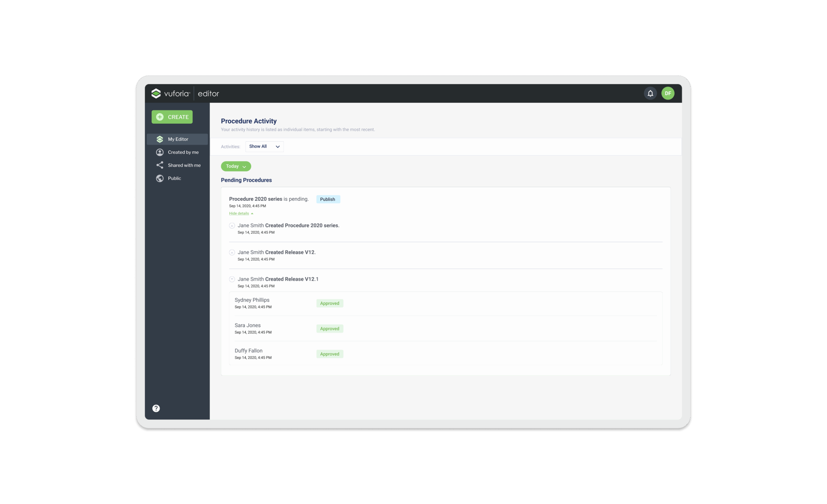This screenshot has height=504, width=827.
Task: Collapse the Created Procedure 2020 series entry
Action: [x=232, y=225]
